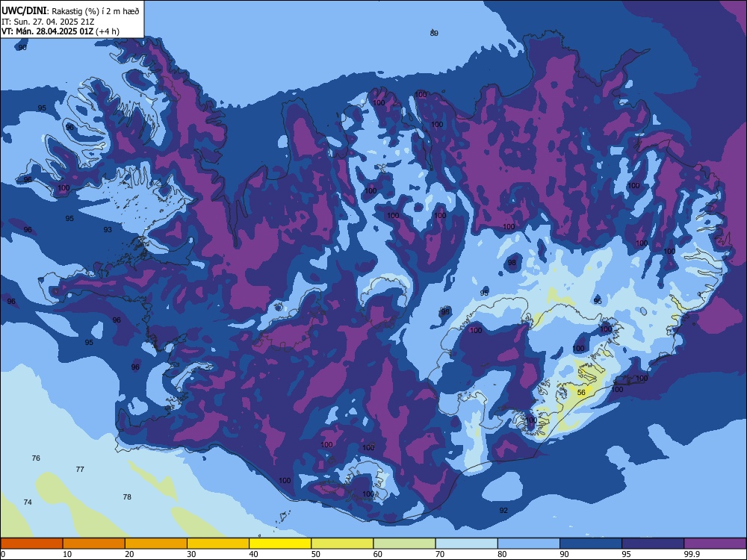Click the "Rakastig (%) í 2 m hæð" label
Image resolution: width=747 pixels, height=560 pixels.
(x=96, y=11)
